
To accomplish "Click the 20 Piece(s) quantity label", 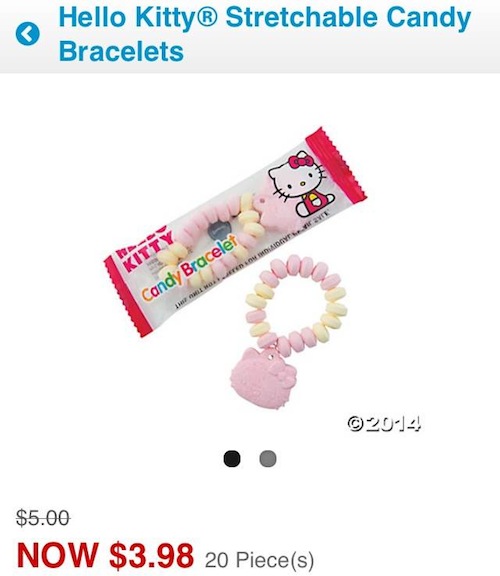I will coord(259,559).
